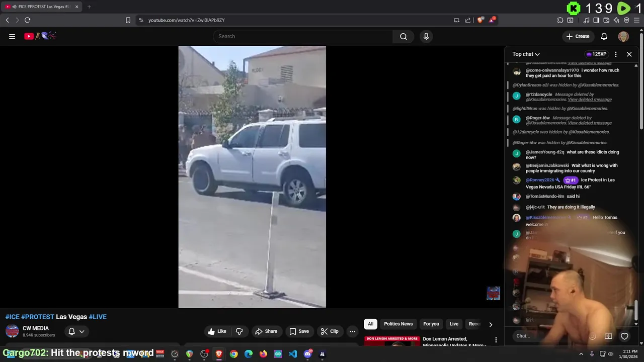644x362 pixels.
Task: Show more filter chips arrow
Action: (491, 324)
